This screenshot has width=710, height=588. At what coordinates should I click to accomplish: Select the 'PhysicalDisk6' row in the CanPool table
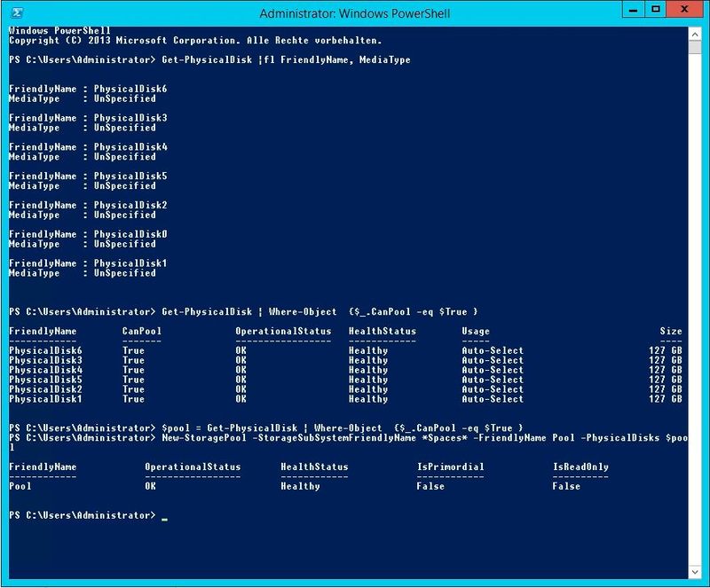tap(345, 350)
